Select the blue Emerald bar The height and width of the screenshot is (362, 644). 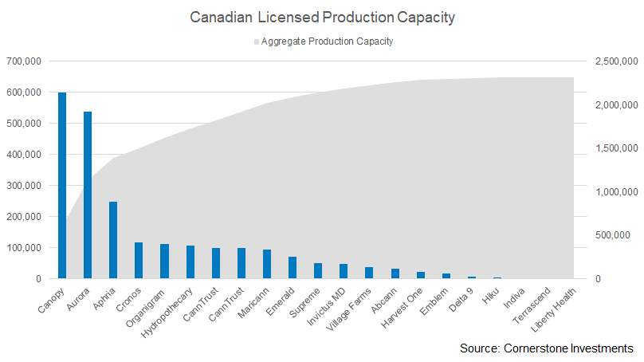click(293, 267)
